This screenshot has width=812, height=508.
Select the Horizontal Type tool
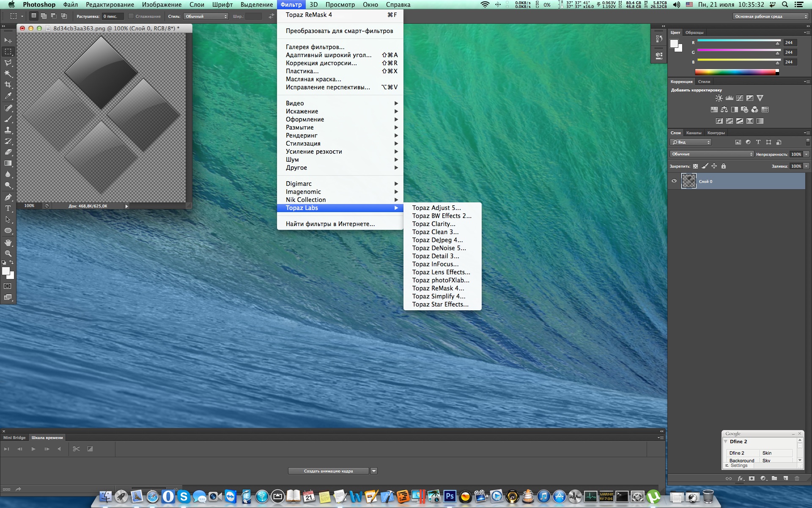8,208
